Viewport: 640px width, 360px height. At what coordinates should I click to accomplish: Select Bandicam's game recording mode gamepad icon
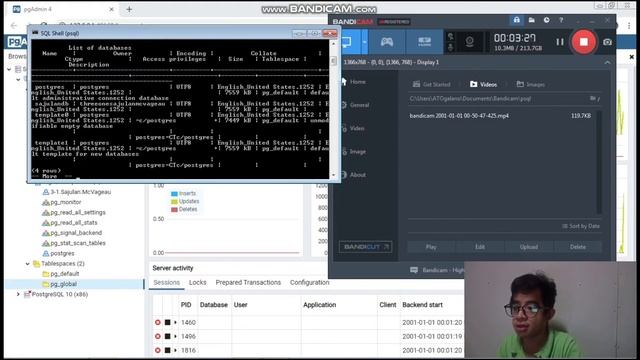coord(387,42)
